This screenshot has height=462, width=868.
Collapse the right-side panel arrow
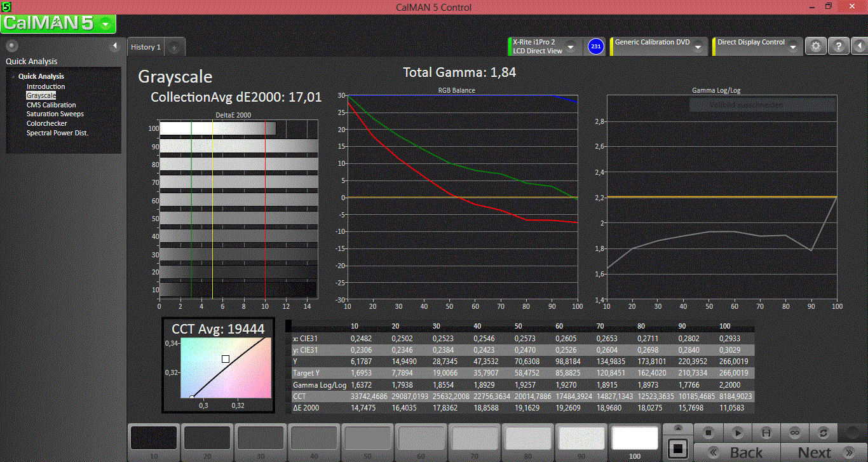pos(858,46)
